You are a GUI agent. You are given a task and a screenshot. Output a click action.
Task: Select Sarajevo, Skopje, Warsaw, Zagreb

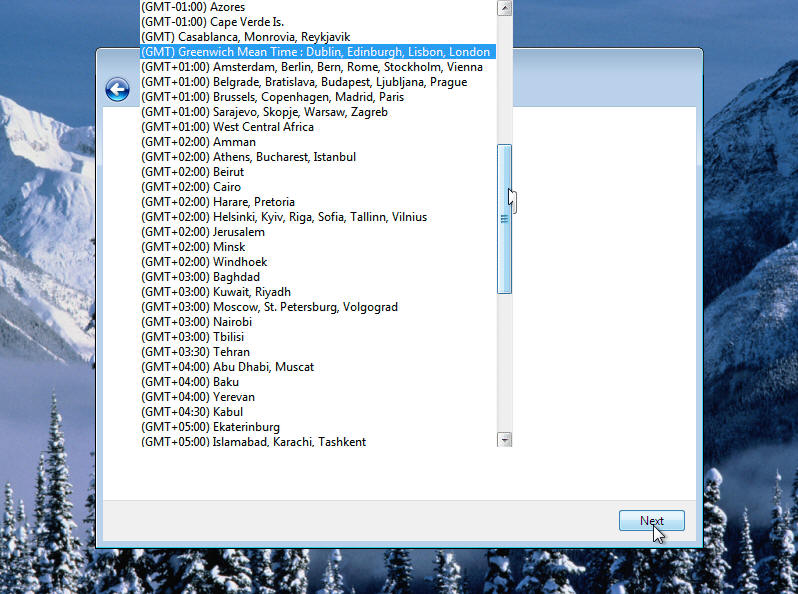coord(318,112)
